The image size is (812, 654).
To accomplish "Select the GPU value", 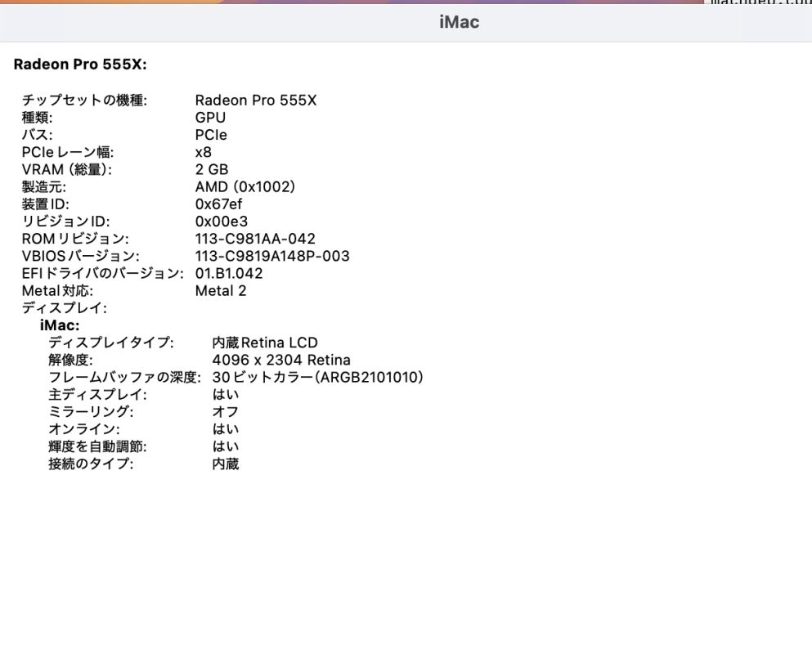I will pos(210,118).
